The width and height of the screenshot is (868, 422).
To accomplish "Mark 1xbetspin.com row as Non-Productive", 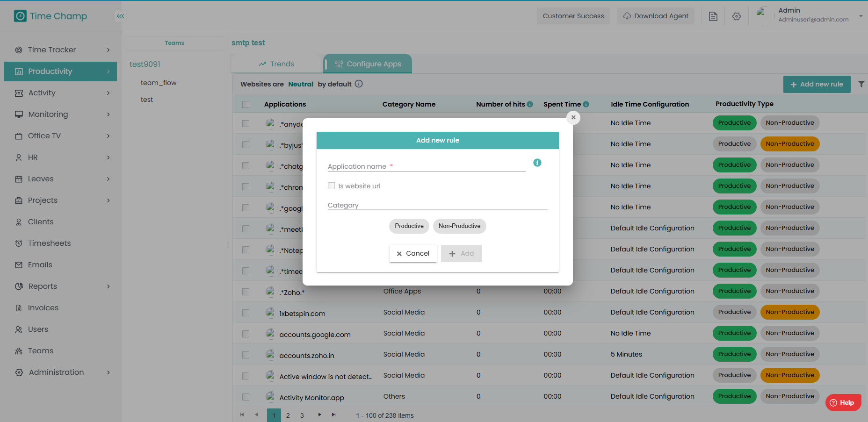I will tap(790, 312).
